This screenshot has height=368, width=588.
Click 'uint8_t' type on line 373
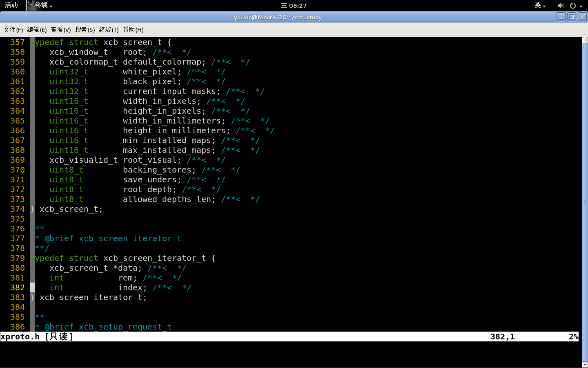[67, 199]
